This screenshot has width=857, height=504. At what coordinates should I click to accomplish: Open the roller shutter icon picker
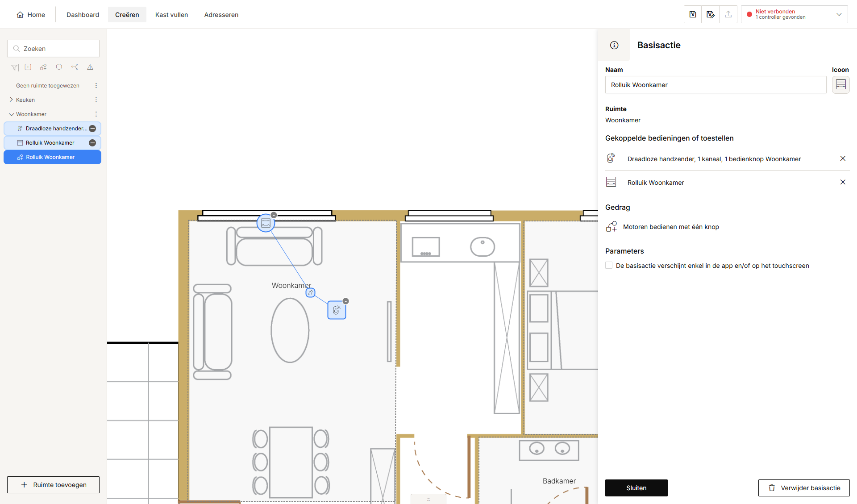tap(840, 84)
